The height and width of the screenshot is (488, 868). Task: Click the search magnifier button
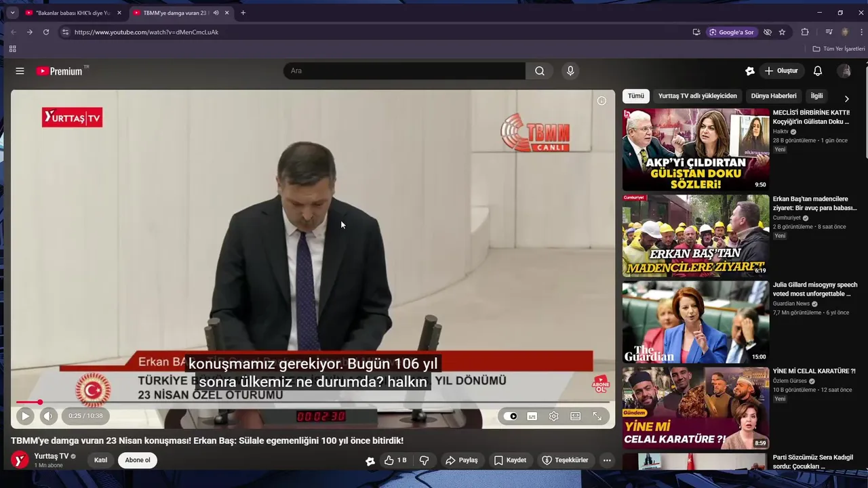(x=540, y=71)
